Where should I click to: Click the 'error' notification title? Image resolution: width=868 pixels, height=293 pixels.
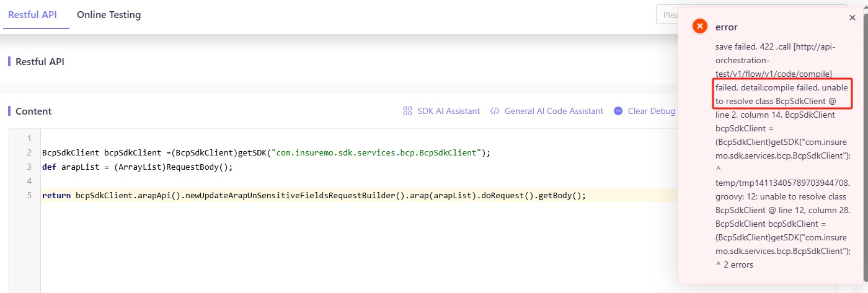coord(726,27)
